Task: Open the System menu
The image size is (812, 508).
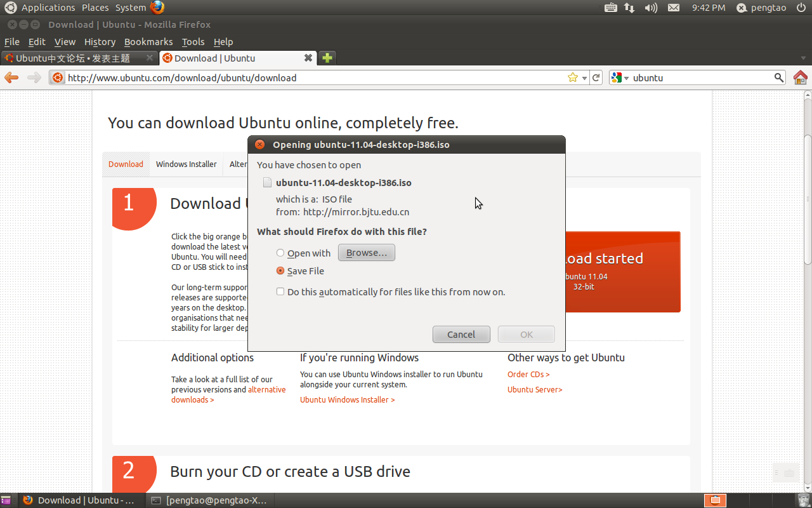Action: click(x=131, y=8)
